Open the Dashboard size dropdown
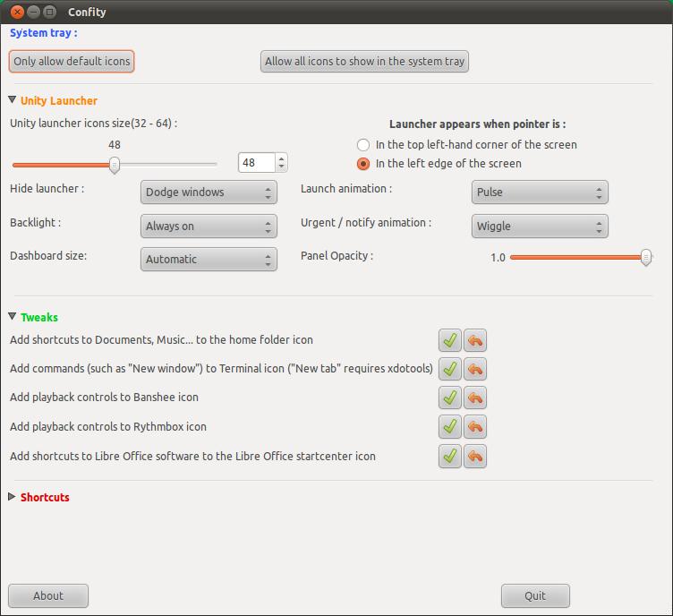Image resolution: width=673 pixels, height=616 pixels. [x=209, y=260]
